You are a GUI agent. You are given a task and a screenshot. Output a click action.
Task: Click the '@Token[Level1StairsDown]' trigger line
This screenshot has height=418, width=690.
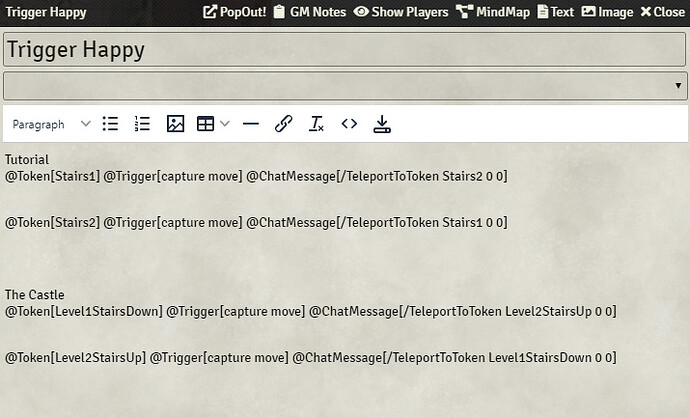(311, 312)
